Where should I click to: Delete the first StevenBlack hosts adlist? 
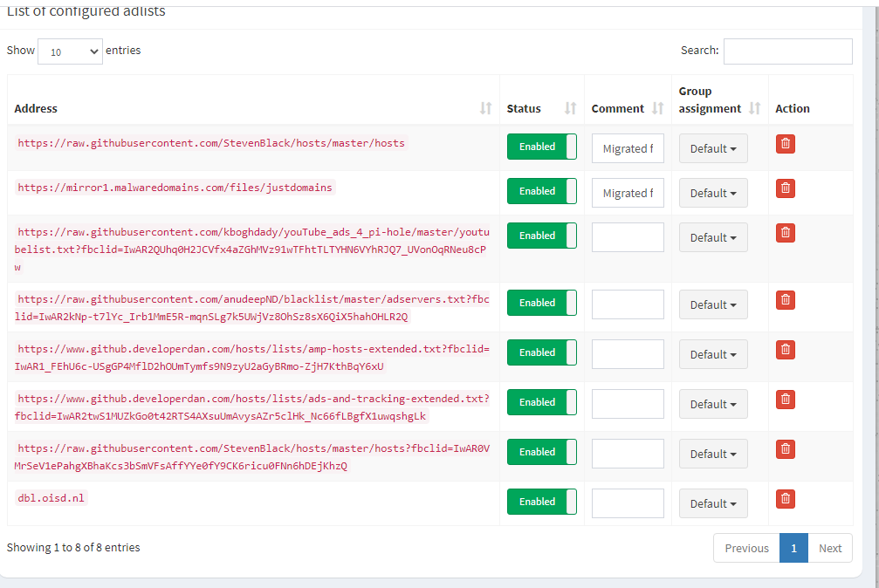pyautogui.click(x=786, y=144)
